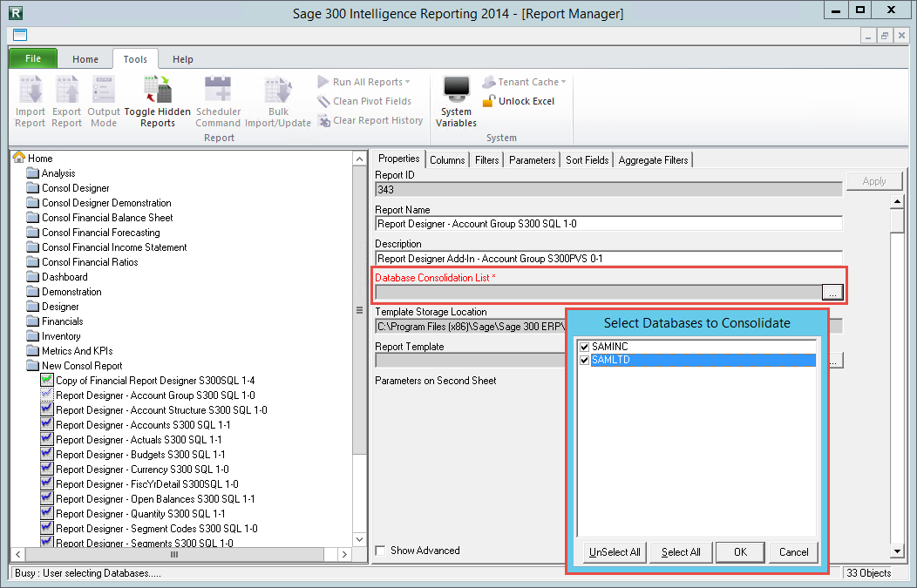Open the Financials folder
The height and width of the screenshot is (588, 917).
pyautogui.click(x=55, y=321)
